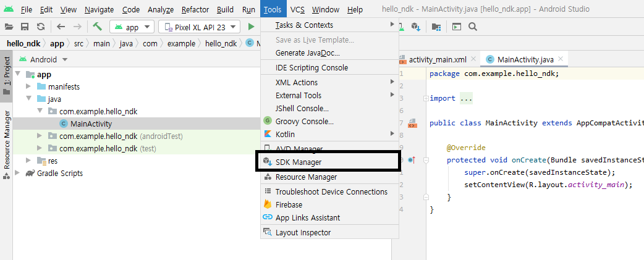Open the External Tools submenu
The image size is (644, 260).
pos(329,96)
